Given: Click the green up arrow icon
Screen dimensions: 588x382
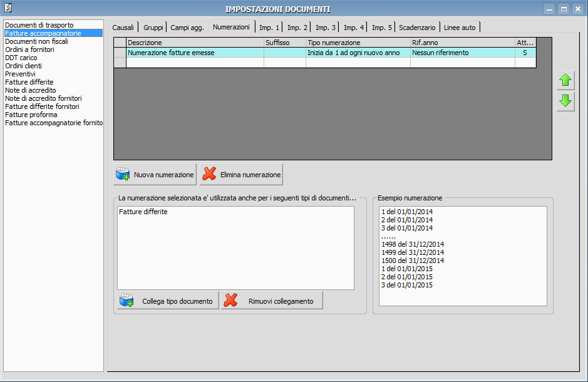Looking at the screenshot, I should pos(565,80).
